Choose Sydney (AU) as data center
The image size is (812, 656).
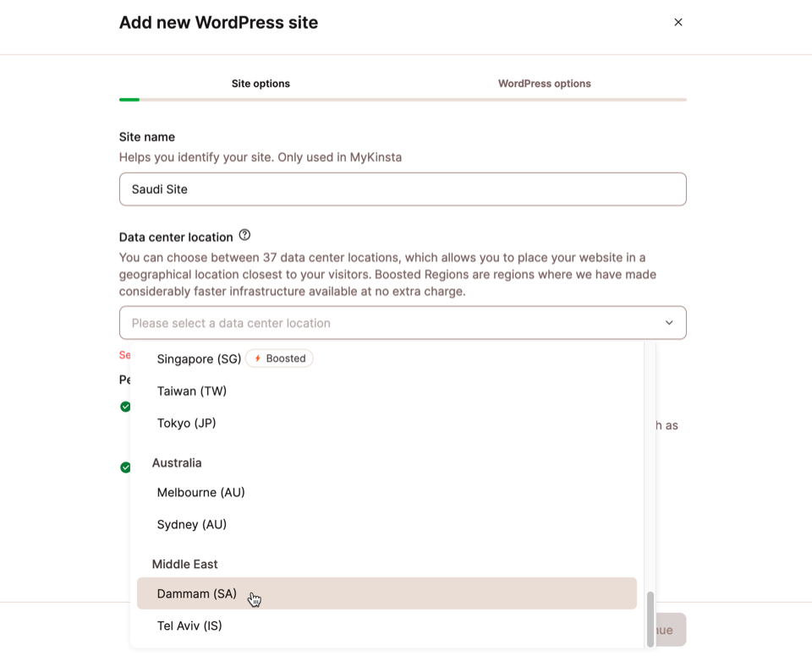[x=191, y=524]
